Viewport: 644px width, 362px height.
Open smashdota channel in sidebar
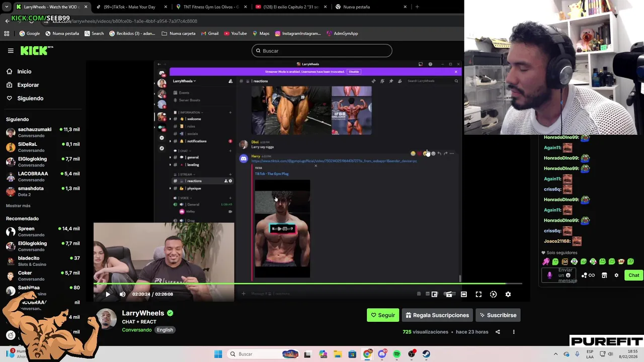pyautogui.click(x=43, y=191)
